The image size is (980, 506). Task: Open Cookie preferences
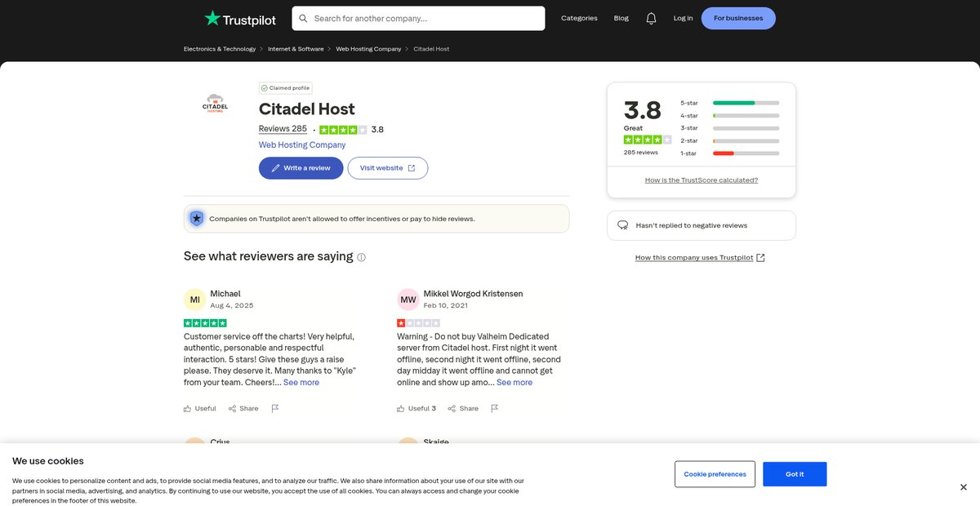point(715,474)
